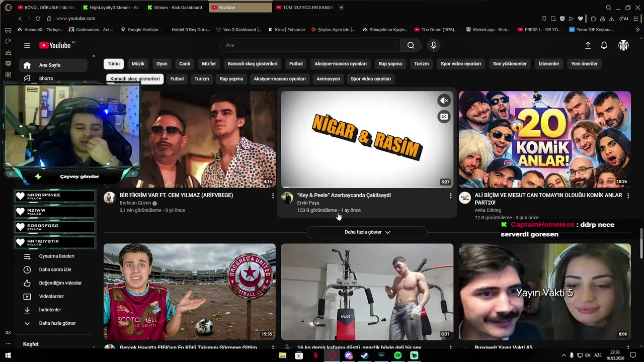Open Netflix from the taskbar
Viewport: 644px width, 362px height.
315,355
